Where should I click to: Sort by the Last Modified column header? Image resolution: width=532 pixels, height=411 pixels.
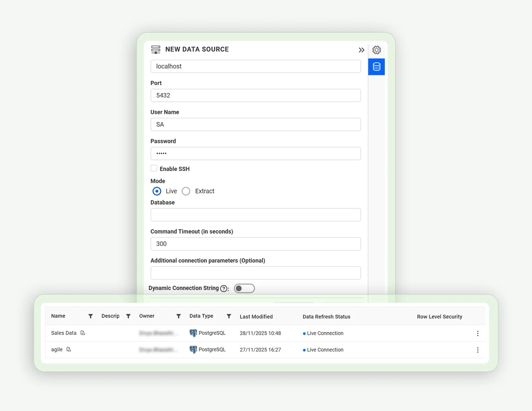pyautogui.click(x=256, y=316)
